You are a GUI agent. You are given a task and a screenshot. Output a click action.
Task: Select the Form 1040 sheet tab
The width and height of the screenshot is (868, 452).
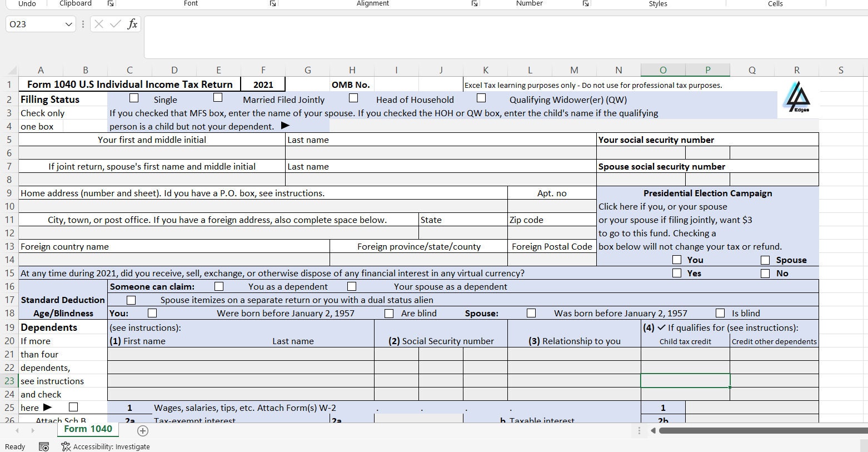pos(87,429)
